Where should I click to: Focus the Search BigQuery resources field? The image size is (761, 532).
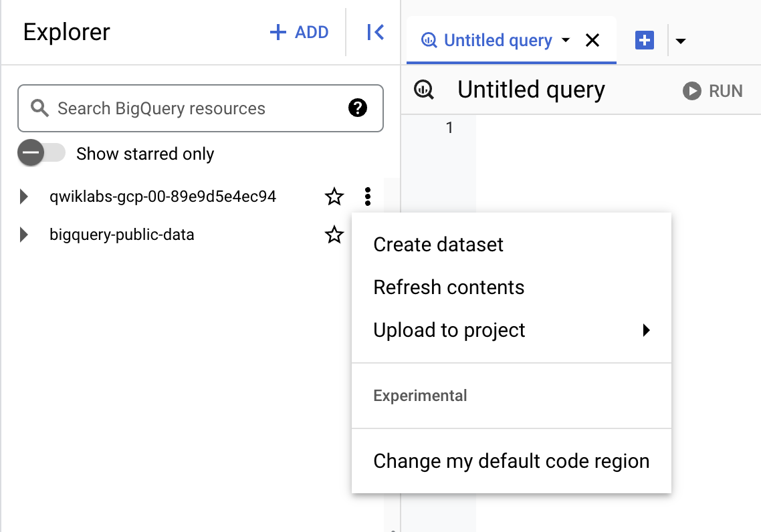pos(201,108)
